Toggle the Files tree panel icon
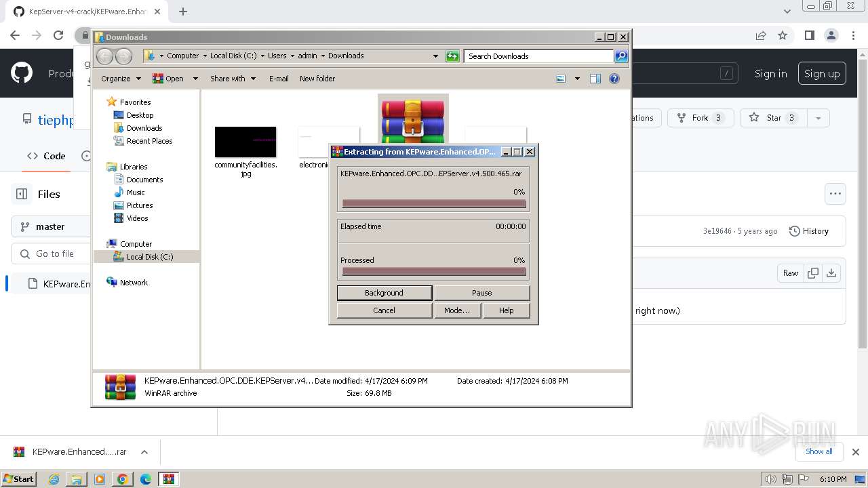Screen dimensions: 868x488 pos(22,194)
